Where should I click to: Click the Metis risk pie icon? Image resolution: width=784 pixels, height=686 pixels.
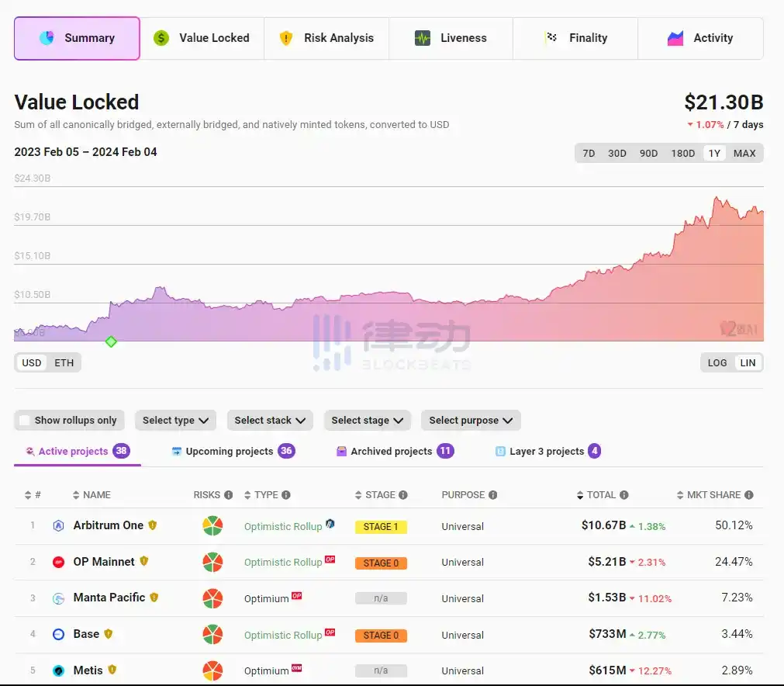pos(212,670)
